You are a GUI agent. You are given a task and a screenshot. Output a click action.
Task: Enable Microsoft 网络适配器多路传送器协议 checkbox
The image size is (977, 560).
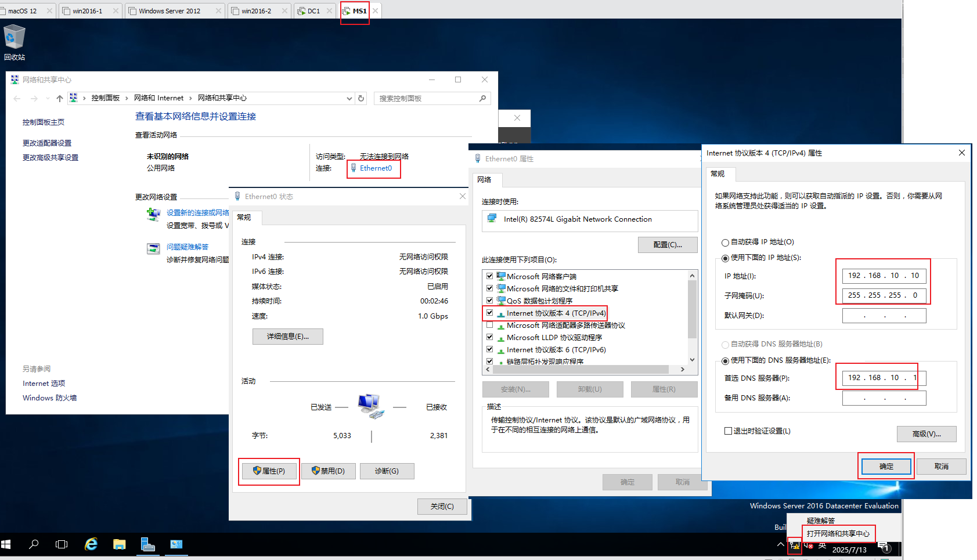pos(490,325)
